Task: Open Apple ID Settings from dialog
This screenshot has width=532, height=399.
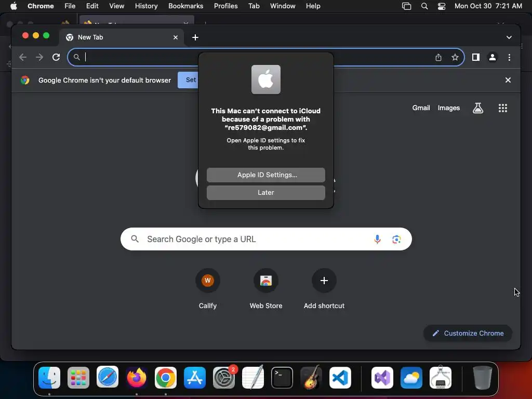Action: (265, 175)
